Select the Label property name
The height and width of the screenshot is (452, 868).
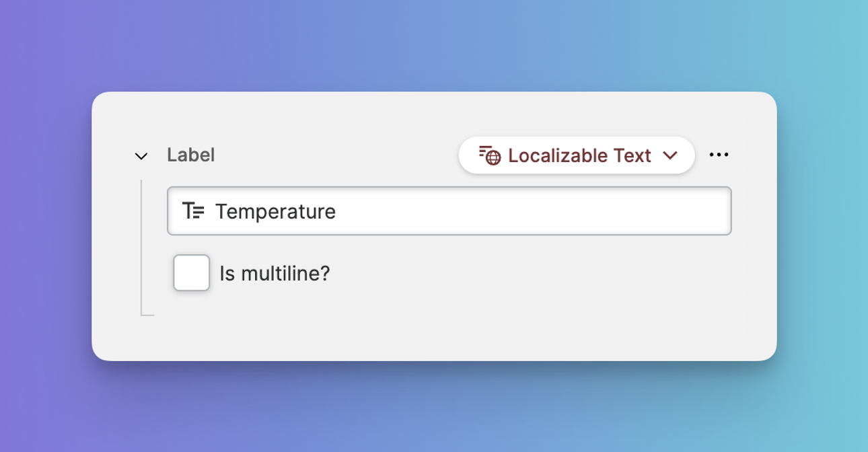point(191,155)
